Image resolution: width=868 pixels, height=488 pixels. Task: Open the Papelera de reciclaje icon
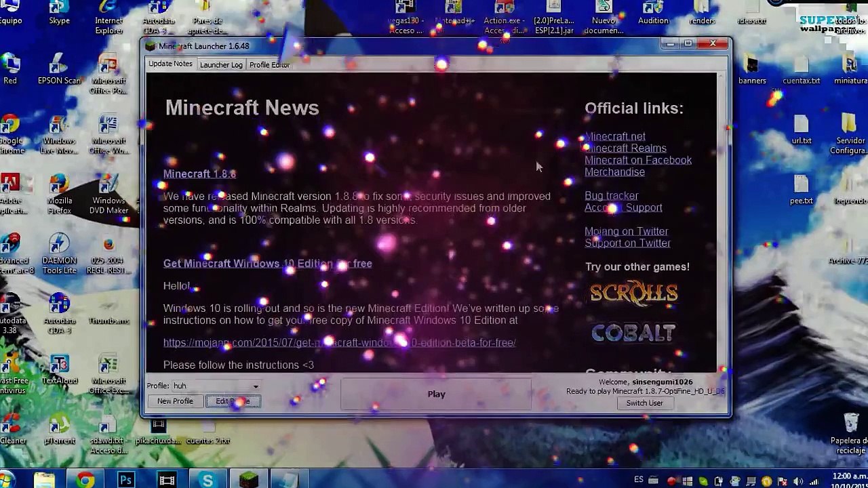click(850, 434)
